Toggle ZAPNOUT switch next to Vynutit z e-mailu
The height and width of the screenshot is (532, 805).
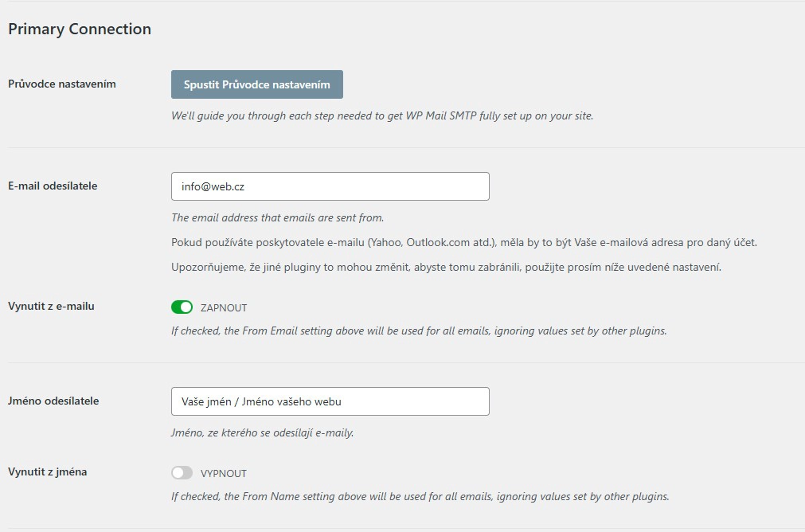182,307
